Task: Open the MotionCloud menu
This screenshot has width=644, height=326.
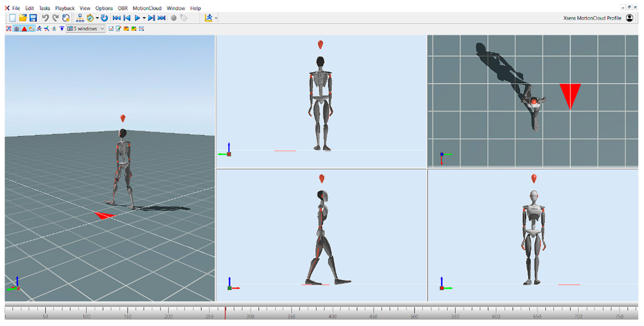Action: tap(147, 8)
